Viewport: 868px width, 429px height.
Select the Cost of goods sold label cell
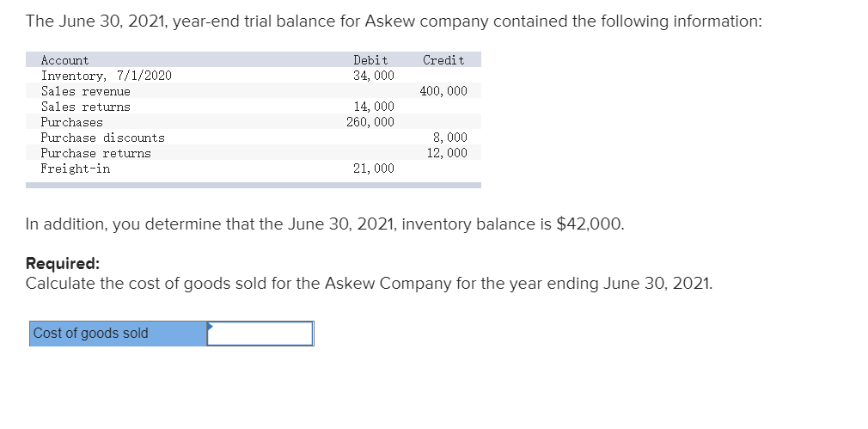[x=119, y=334]
